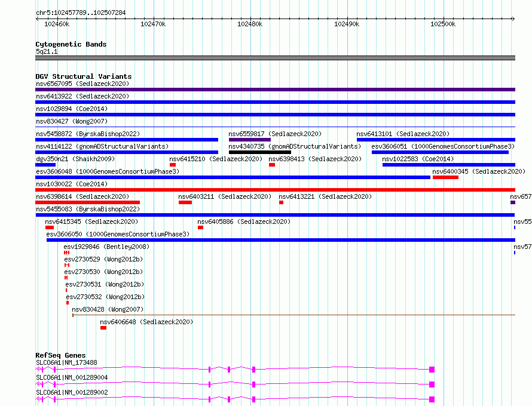Image resolution: width=532 pixels, height=406 pixels.
Task: Open the SLCO6A1|NM_173488 gene label
Action: (x=66, y=362)
